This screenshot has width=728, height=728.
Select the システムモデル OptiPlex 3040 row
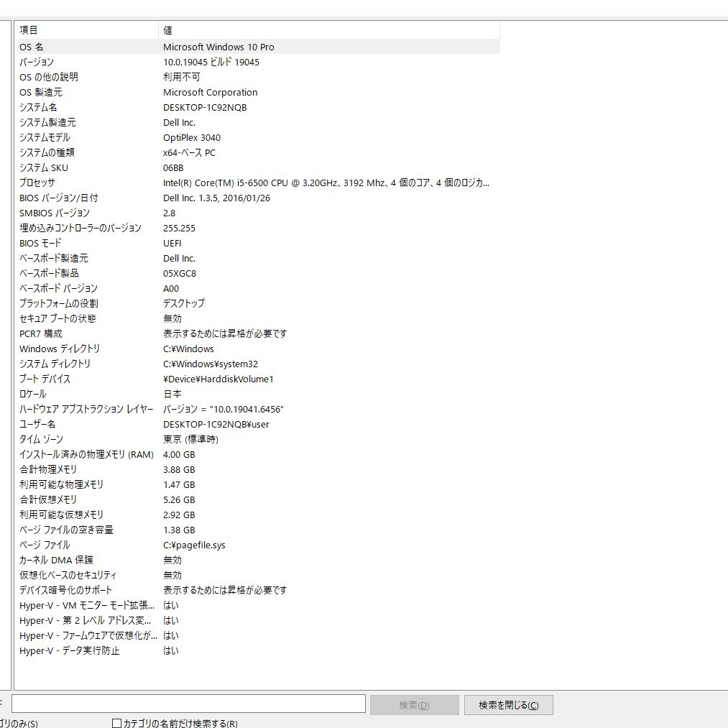click(x=86, y=137)
